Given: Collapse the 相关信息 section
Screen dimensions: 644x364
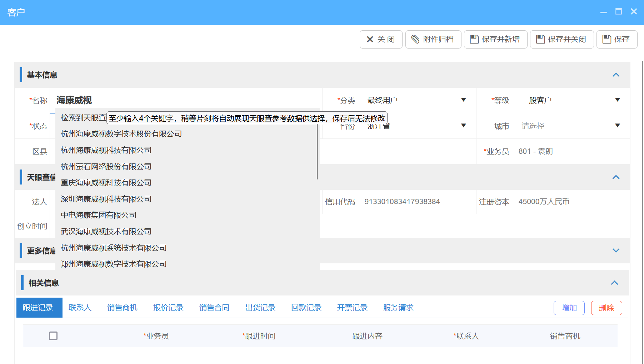Looking at the screenshot, I should click(x=615, y=283).
